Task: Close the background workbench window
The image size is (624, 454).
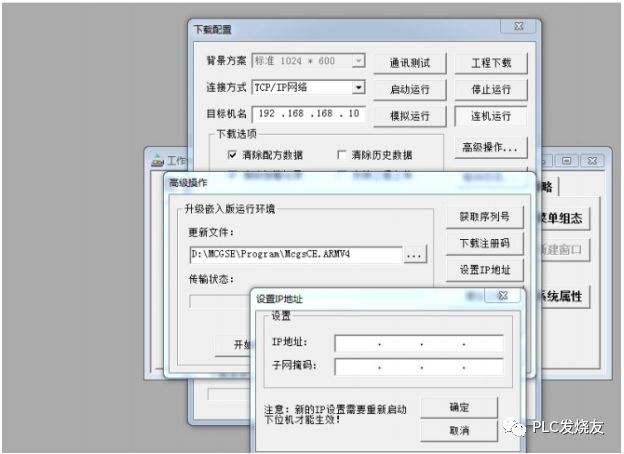Action: (592, 161)
